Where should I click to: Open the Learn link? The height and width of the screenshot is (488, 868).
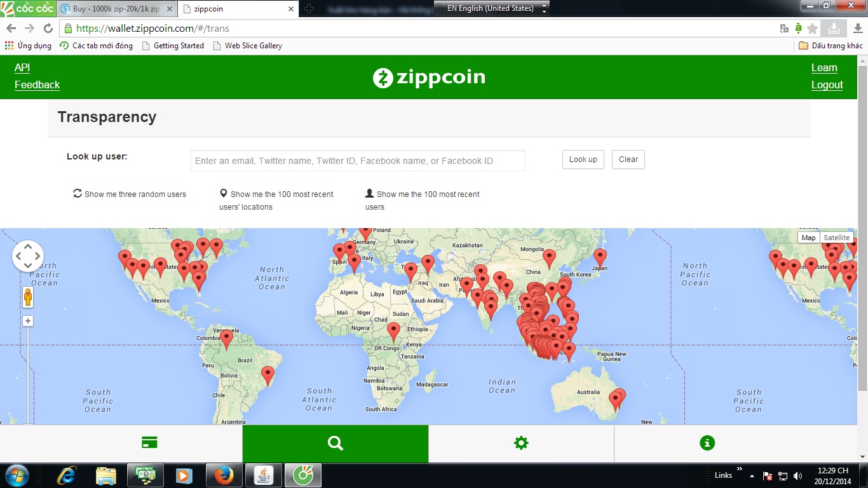tap(824, 68)
